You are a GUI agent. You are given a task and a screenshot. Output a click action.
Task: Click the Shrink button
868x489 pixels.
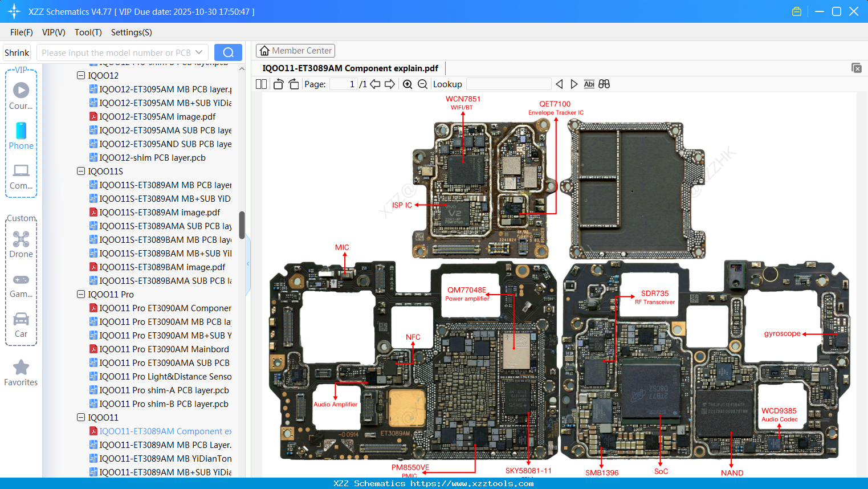point(17,52)
